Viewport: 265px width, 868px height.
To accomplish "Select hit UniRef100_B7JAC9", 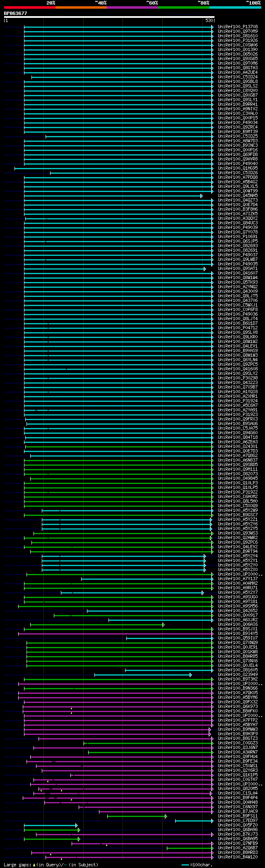I will click(238, 812).
